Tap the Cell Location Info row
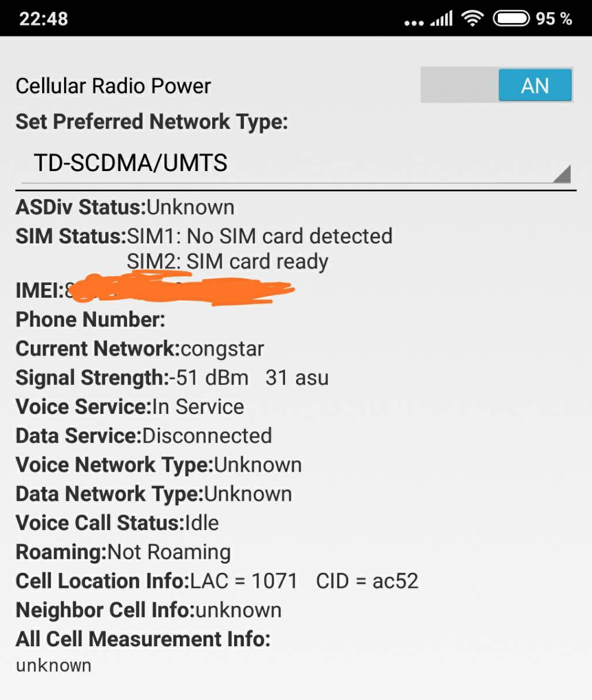 pyautogui.click(x=217, y=580)
